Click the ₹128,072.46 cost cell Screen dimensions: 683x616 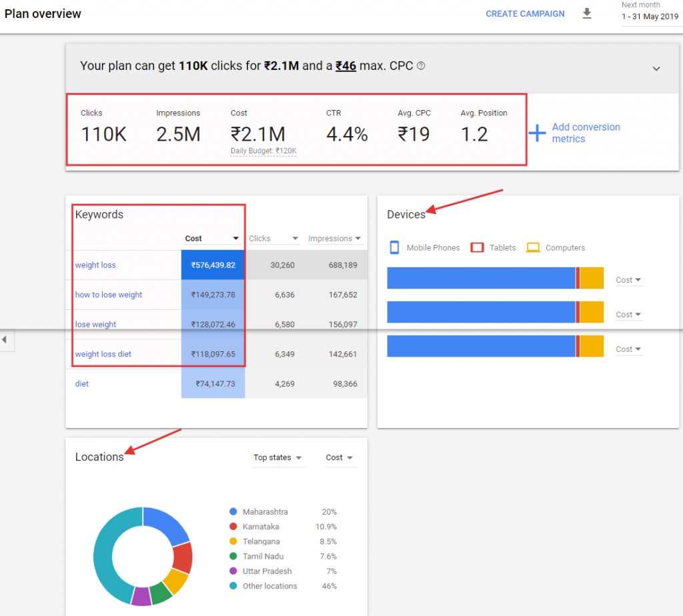213,324
